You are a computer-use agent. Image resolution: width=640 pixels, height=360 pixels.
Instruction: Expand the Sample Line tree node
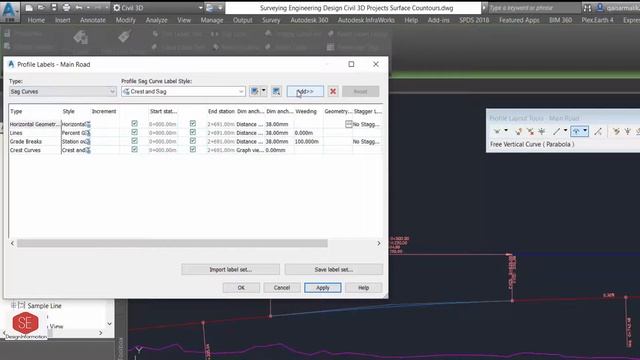click(13, 305)
